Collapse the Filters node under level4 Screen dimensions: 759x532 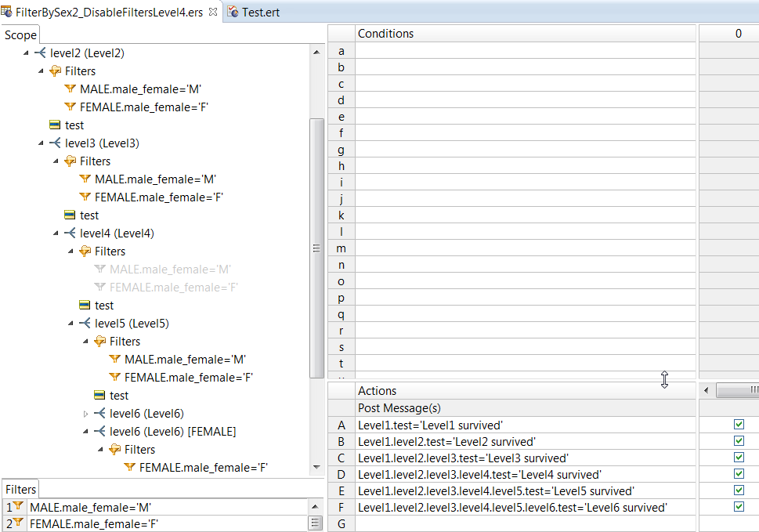[x=71, y=252]
